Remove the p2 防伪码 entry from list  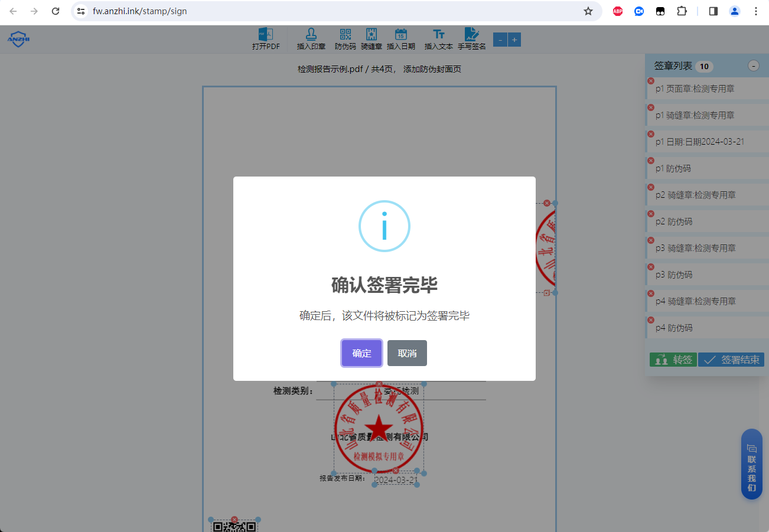[651, 213]
